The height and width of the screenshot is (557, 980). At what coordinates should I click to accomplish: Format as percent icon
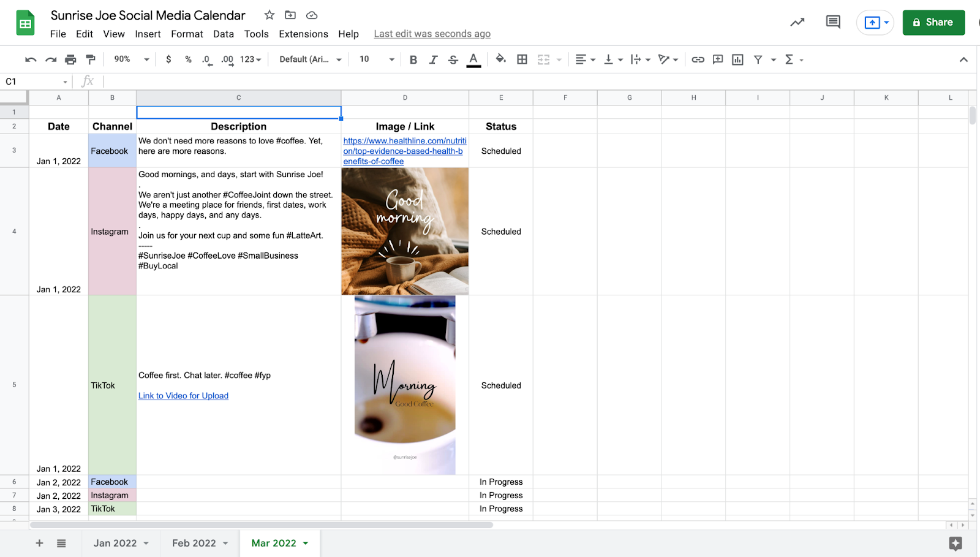188,59
